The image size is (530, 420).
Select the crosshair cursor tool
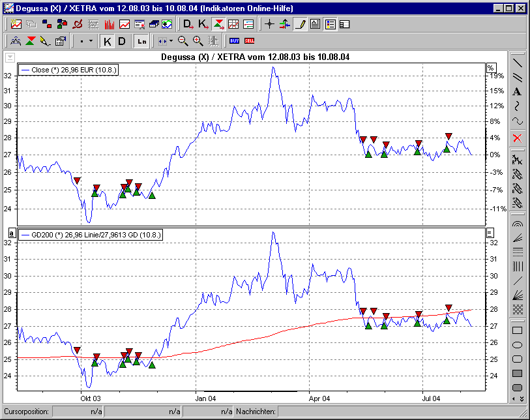point(269,25)
